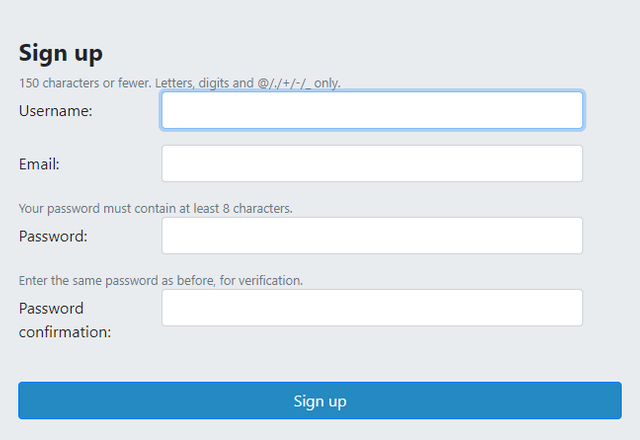Focus the box for re-entering the password
The image size is (640, 440).
372,308
